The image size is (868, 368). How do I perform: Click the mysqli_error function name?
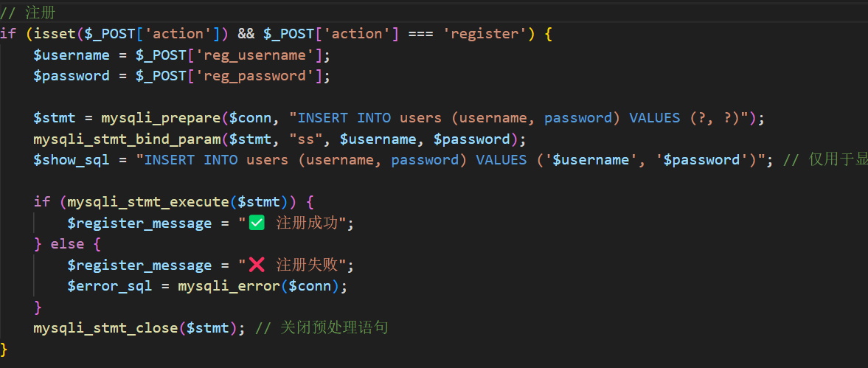(x=229, y=286)
